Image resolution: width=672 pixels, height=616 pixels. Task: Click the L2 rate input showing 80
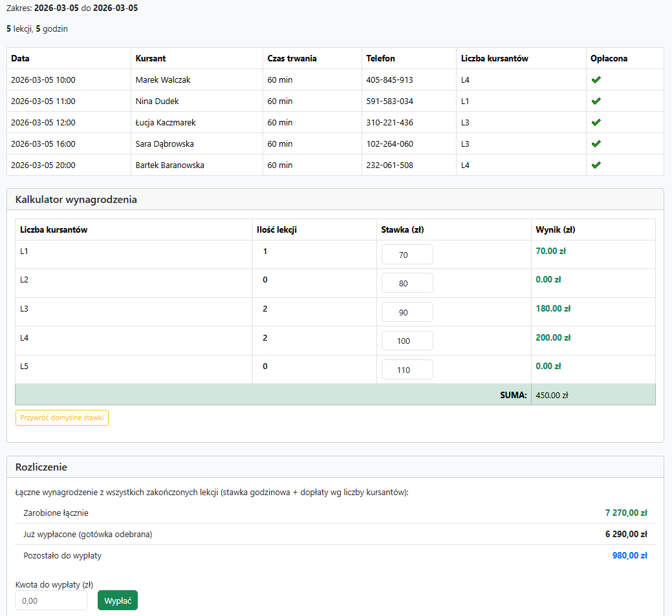407,283
